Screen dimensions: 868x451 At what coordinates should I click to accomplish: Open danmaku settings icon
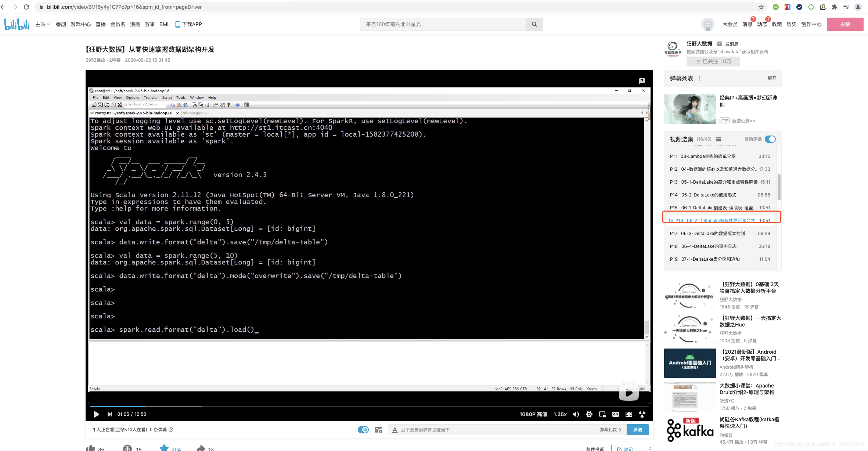tap(378, 430)
